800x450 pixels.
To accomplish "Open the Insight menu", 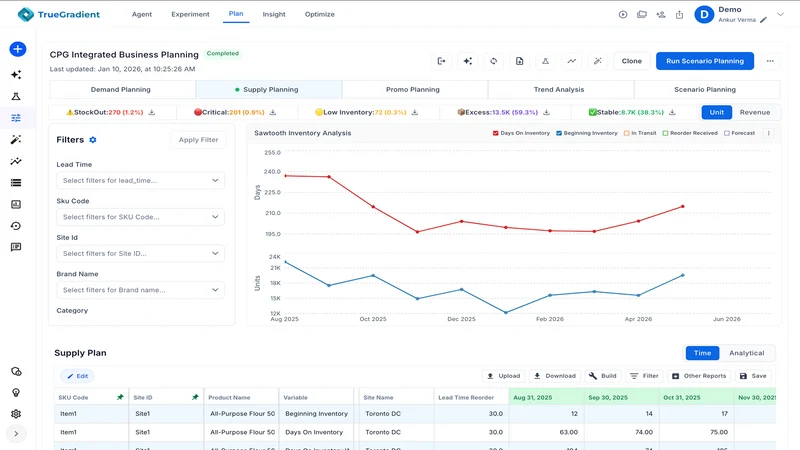I will (x=274, y=14).
